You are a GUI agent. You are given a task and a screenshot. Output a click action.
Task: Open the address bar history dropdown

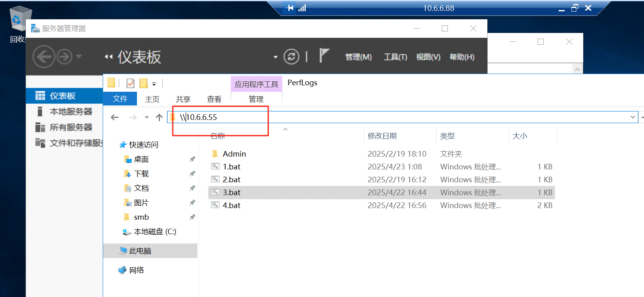coord(633,117)
